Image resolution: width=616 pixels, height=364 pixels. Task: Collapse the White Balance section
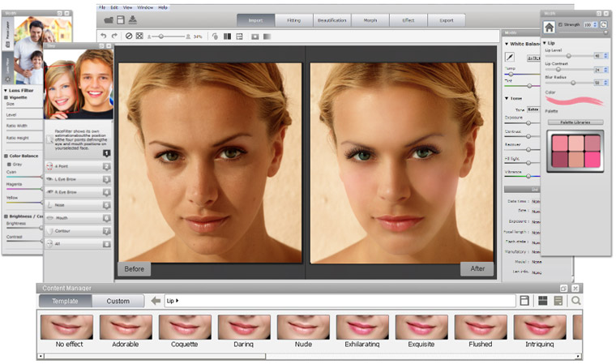click(x=507, y=44)
